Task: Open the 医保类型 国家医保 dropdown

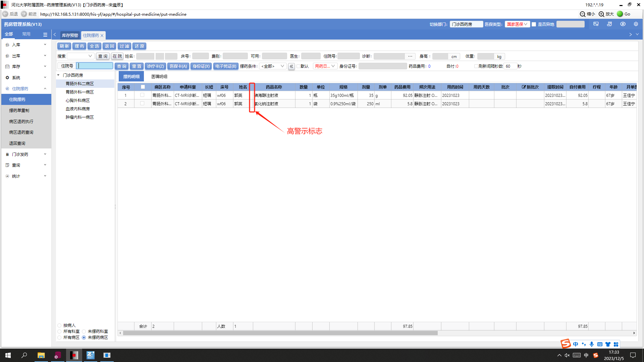Action: pos(517,24)
